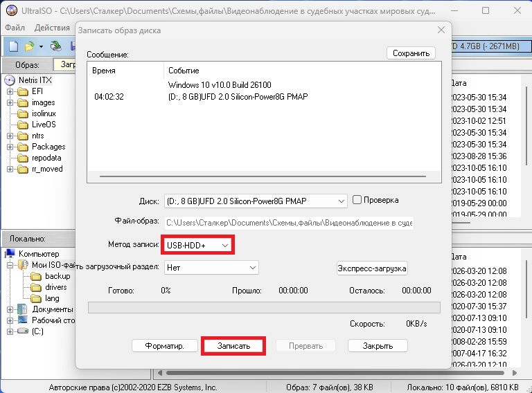Click the Packages folder icon
Image resolution: width=532 pixels, height=393 pixels.
tap(23, 147)
